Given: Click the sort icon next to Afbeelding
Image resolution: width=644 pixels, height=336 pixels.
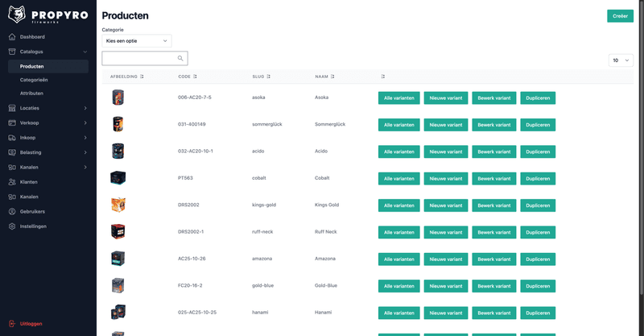Looking at the screenshot, I should pos(142,77).
